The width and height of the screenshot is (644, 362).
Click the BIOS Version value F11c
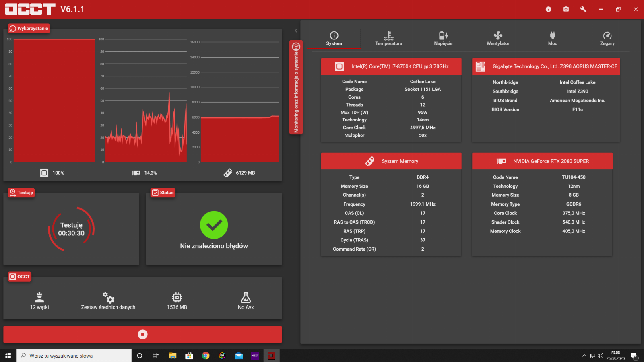[x=578, y=109]
